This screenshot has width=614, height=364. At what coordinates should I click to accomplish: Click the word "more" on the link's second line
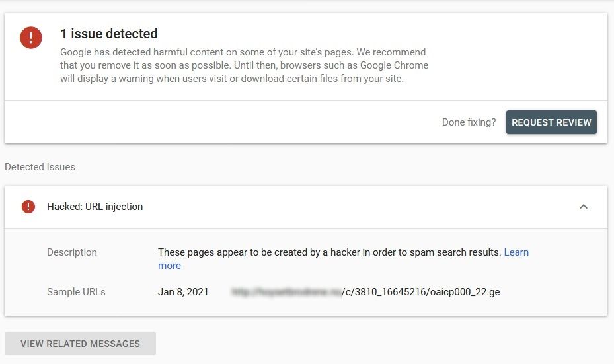click(170, 266)
